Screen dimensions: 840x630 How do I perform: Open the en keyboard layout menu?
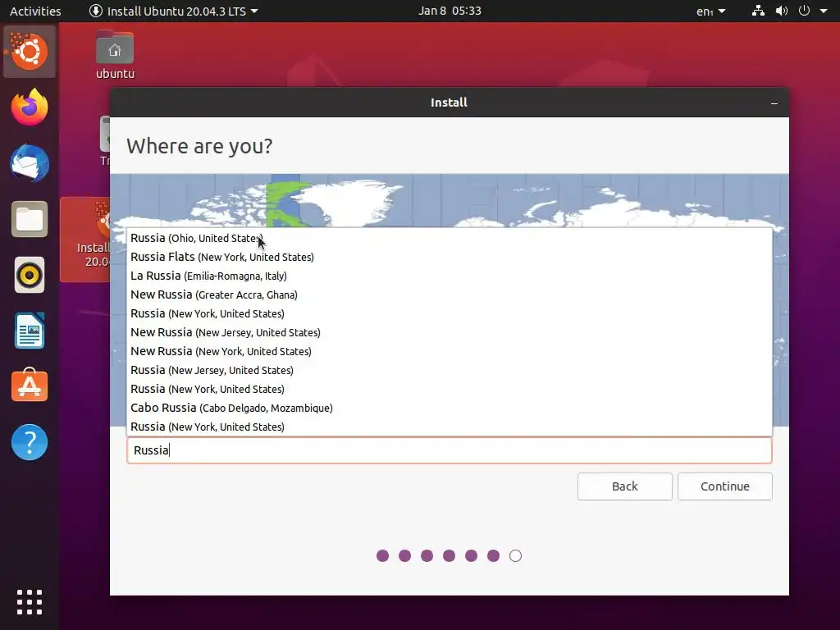point(711,11)
